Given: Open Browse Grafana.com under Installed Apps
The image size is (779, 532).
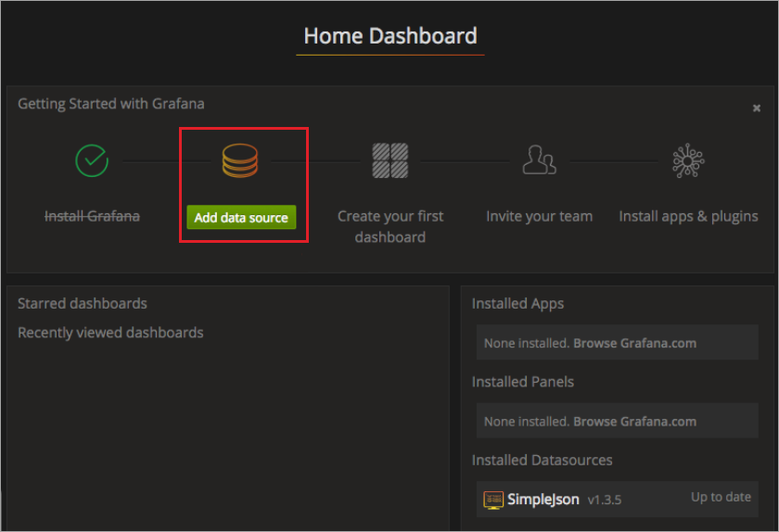Looking at the screenshot, I should 634,343.
